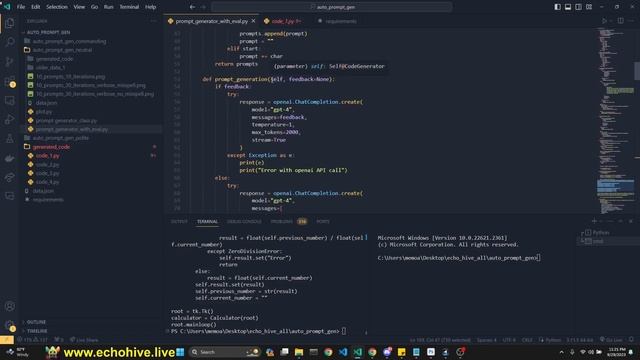Click the Live Share status bar button
Screen dimensions: 640x360
[x=84, y=340]
